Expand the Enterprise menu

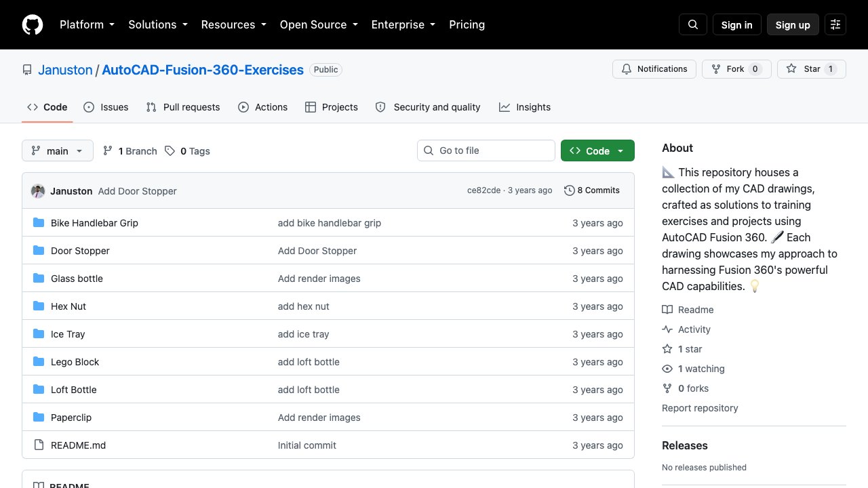[404, 24]
